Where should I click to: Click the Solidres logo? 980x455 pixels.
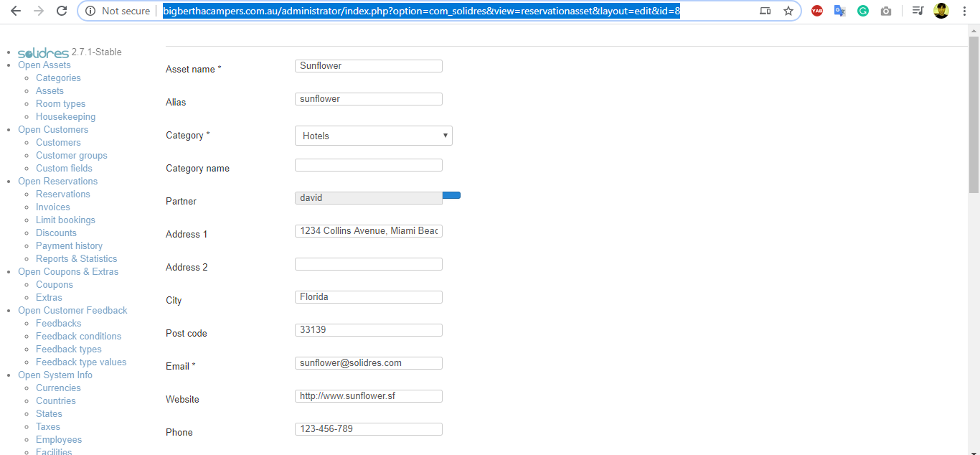point(43,52)
